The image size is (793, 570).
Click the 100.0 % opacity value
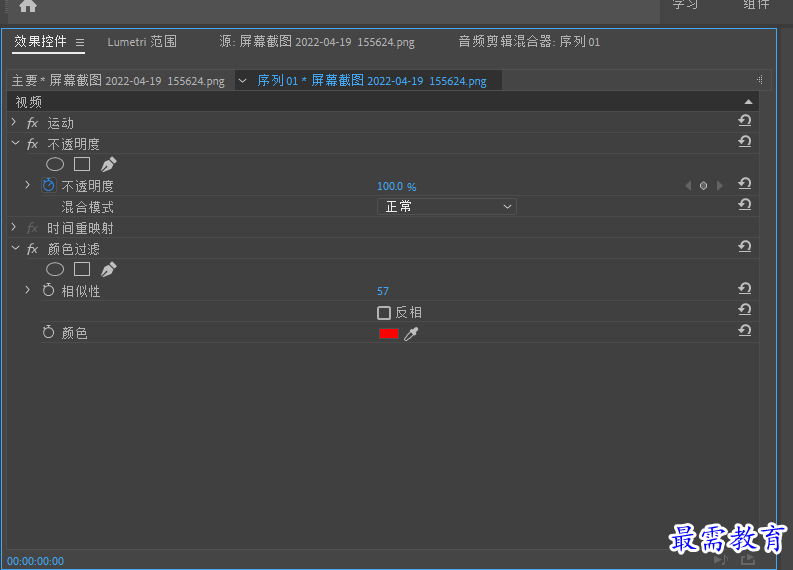(x=396, y=187)
